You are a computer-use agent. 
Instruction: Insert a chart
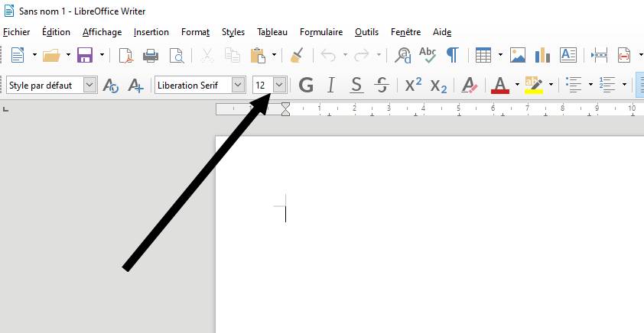coord(542,55)
